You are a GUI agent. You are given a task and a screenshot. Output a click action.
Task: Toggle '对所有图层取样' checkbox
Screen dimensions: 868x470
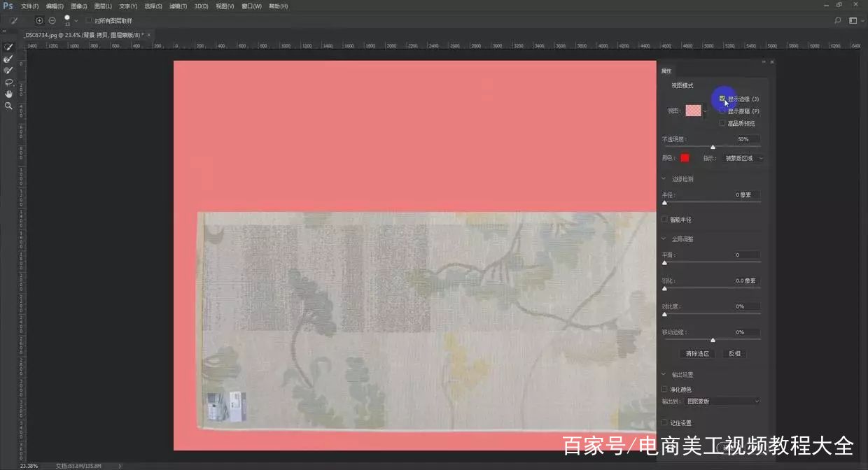(88, 21)
